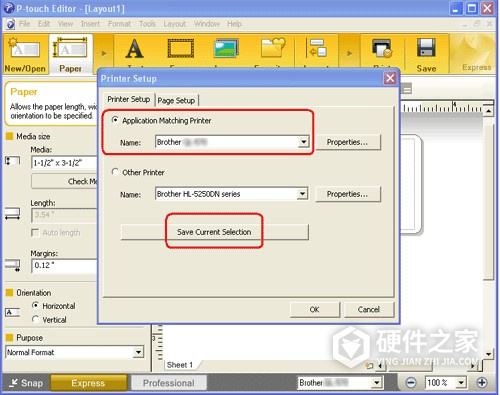
Task: Switch to Express mode in bottom bar
Action: point(88,383)
